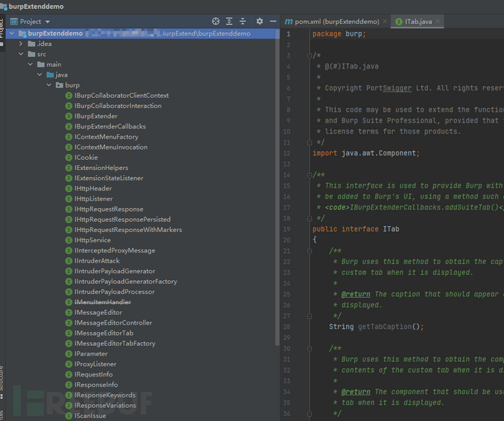Click interface icon beside IParameter
The height and width of the screenshot is (421, 504).
69,354
